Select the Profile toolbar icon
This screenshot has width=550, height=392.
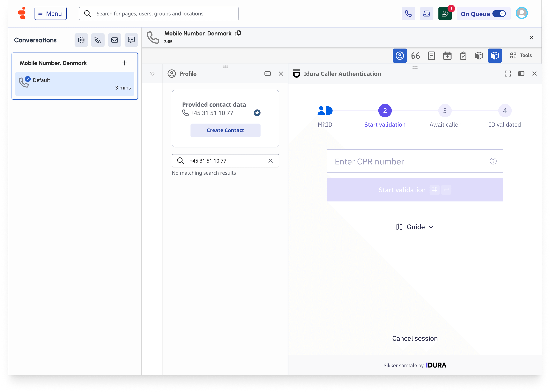[400, 56]
